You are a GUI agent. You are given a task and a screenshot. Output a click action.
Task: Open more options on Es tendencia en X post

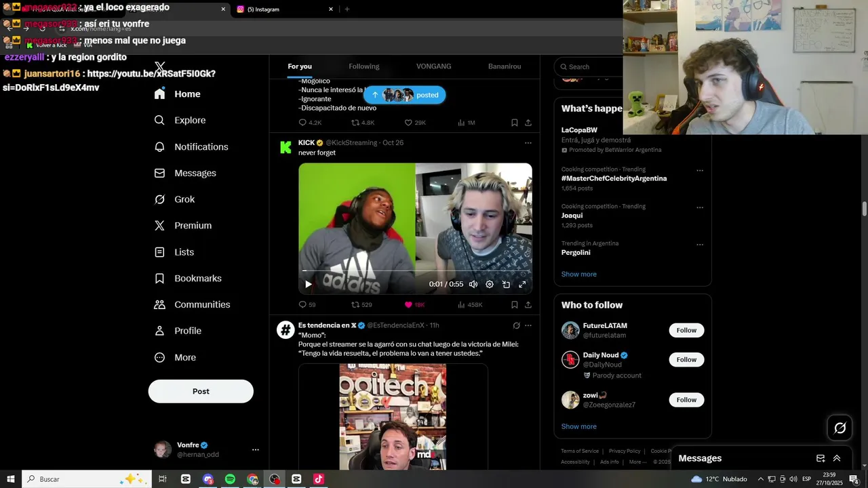pos(528,326)
